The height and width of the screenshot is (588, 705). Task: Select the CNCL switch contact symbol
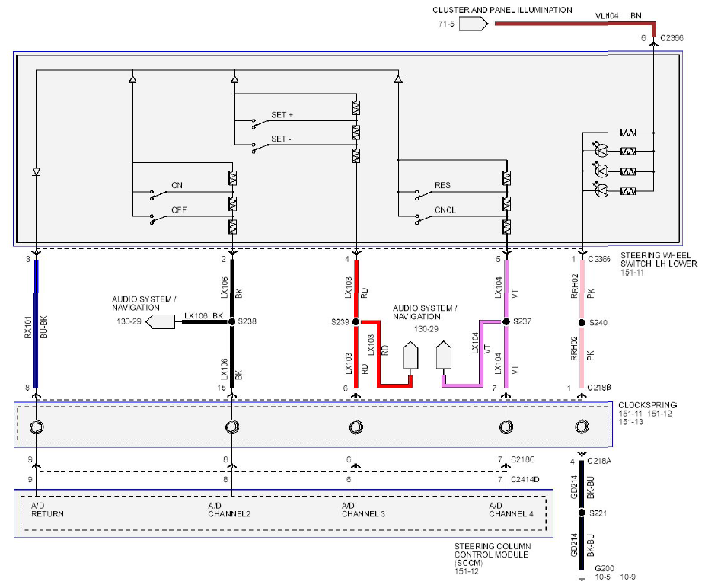tap(423, 219)
